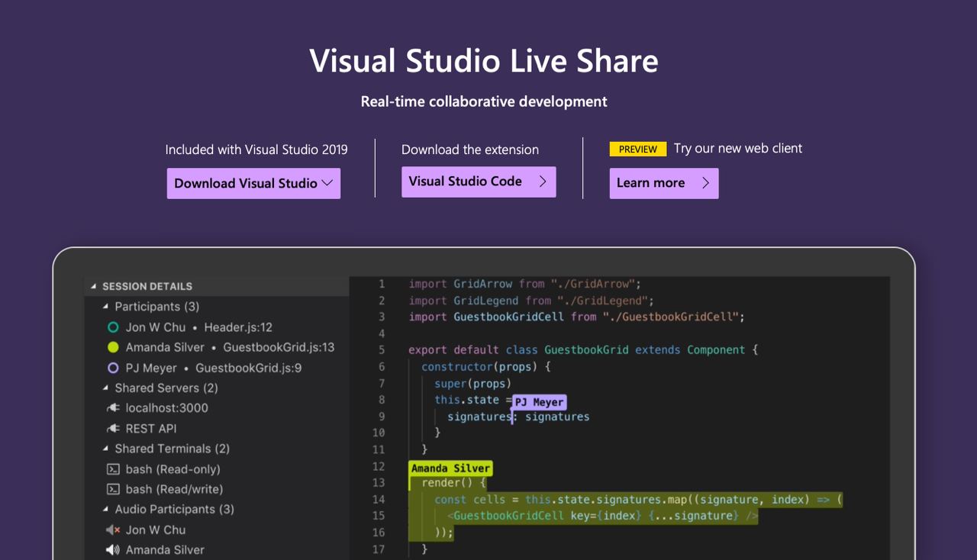The width and height of the screenshot is (977, 560).
Task: Click the dropdown chevron on Download Visual Studio
Action: 327,183
